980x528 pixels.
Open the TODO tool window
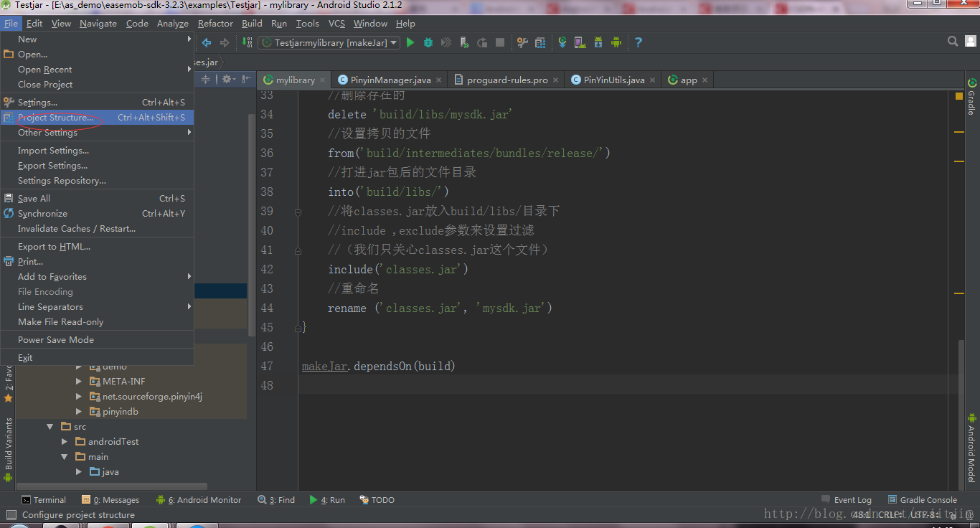[x=377, y=500]
